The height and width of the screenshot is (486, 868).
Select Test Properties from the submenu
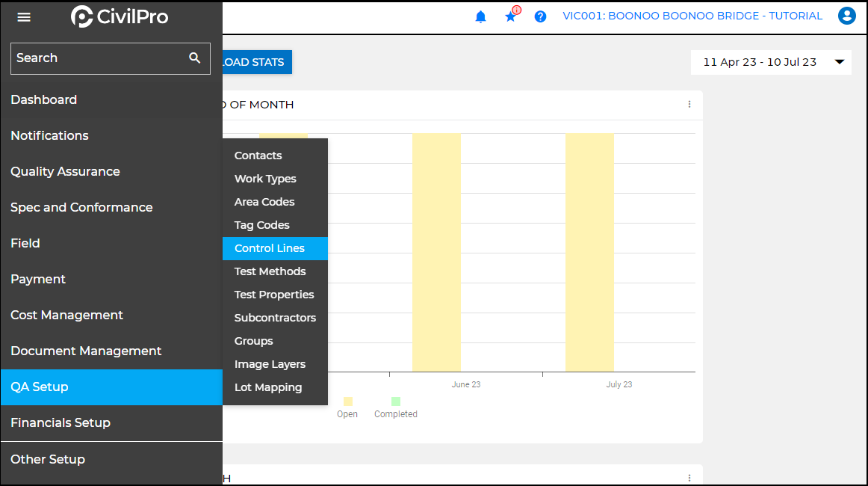pyautogui.click(x=275, y=295)
